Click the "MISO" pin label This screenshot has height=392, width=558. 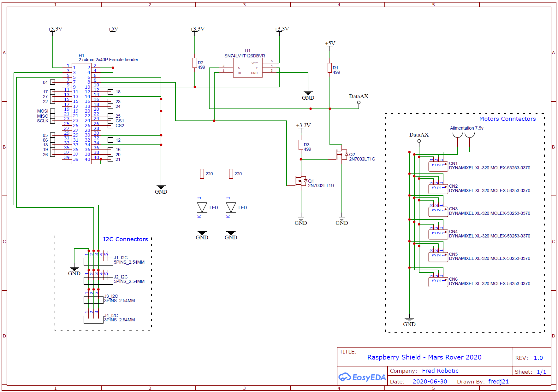click(43, 116)
